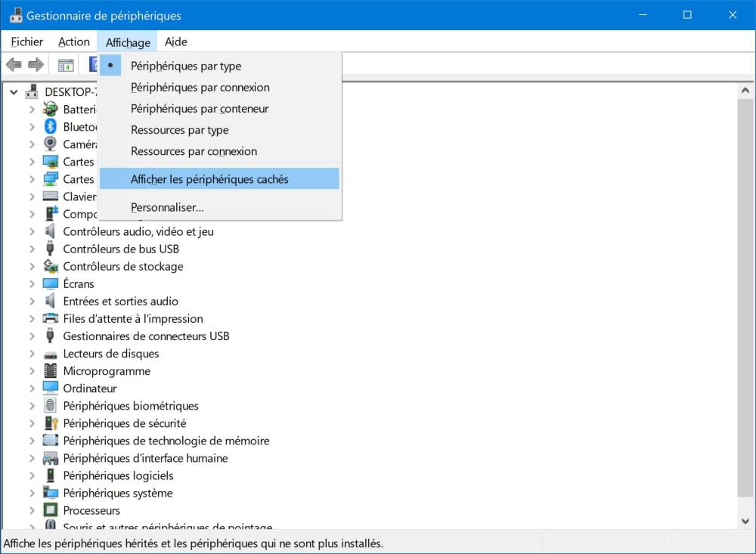This screenshot has height=554, width=756.
Task: Click the icon for Périphériques d'interface humaine
Action: point(50,457)
